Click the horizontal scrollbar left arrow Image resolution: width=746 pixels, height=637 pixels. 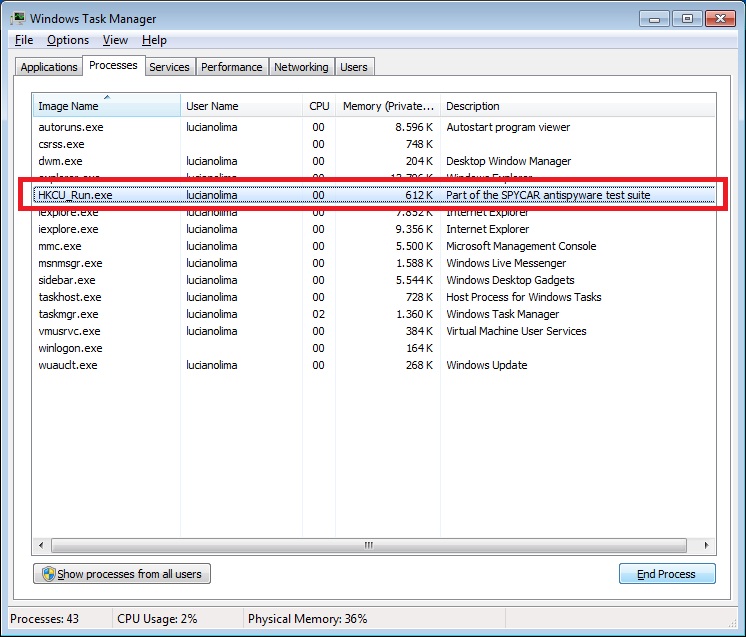(x=41, y=545)
